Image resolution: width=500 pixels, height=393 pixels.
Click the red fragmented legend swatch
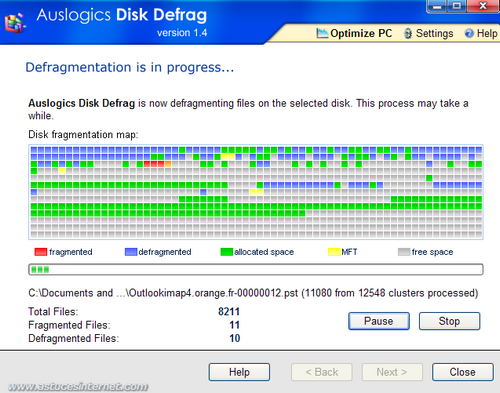pos(41,252)
